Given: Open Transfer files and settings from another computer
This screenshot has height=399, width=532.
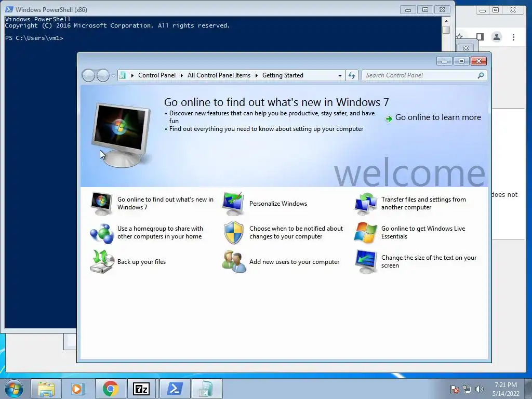Looking at the screenshot, I should (423, 203).
